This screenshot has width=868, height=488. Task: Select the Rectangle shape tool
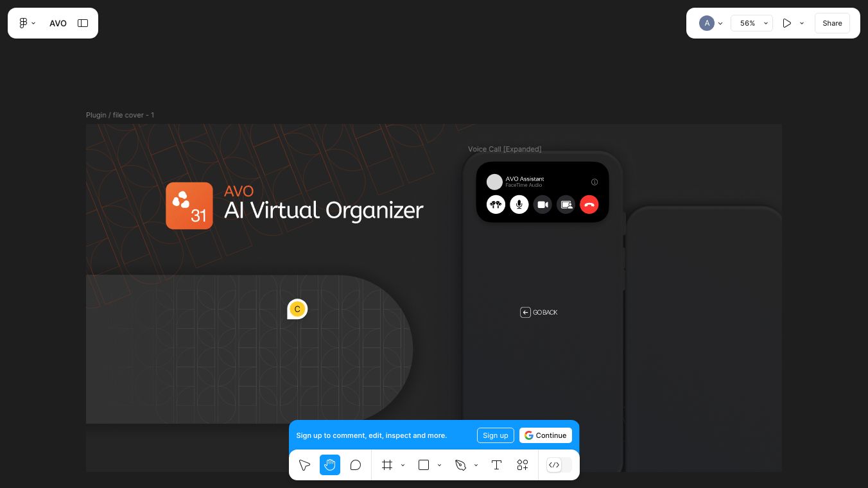tap(424, 465)
